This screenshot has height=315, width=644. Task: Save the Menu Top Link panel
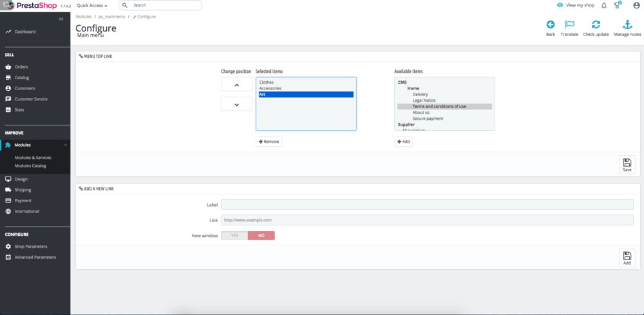point(627,165)
